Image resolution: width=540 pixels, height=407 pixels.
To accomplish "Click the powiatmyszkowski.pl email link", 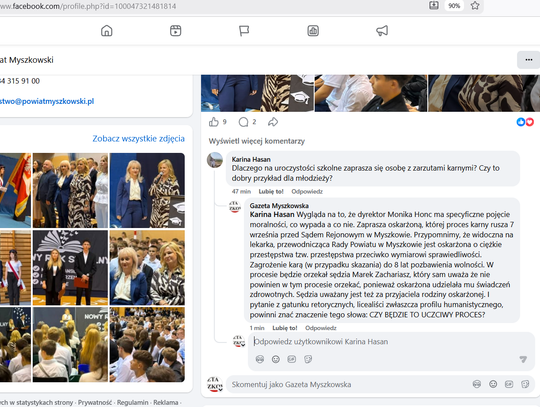I will (x=47, y=101).
